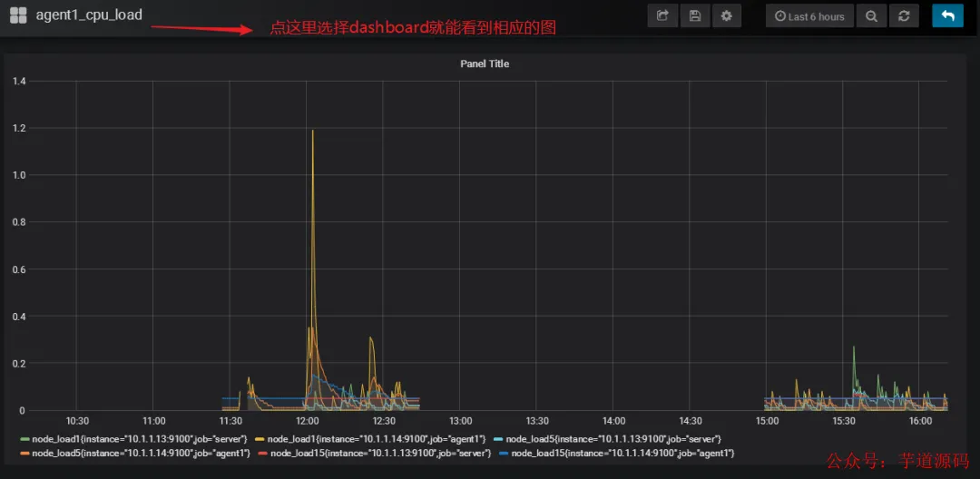Click the 10:30 x-axis label
980x479 pixels.
point(77,421)
